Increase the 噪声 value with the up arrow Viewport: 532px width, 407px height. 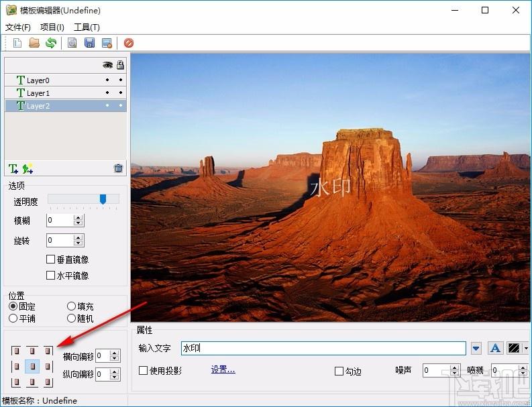coord(455,367)
